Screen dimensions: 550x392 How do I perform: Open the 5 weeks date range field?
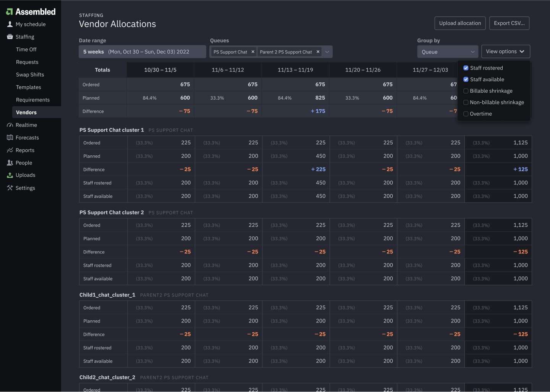pyautogui.click(x=142, y=52)
